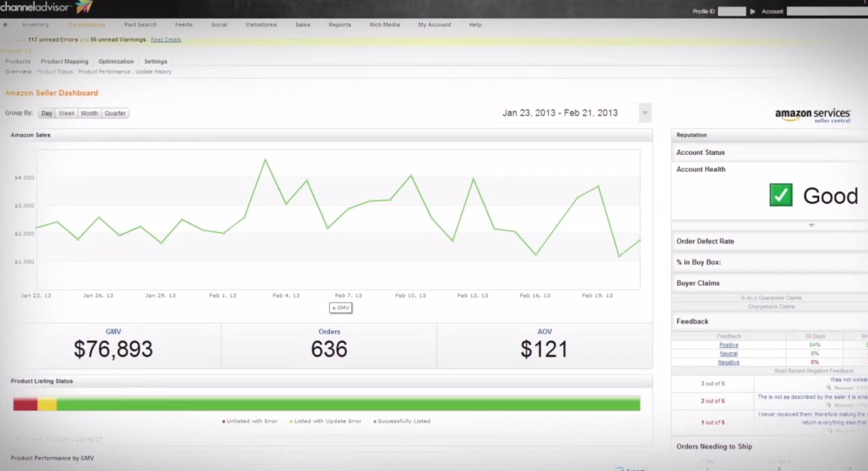Click the Amazon Services seller central logo

[x=812, y=115]
